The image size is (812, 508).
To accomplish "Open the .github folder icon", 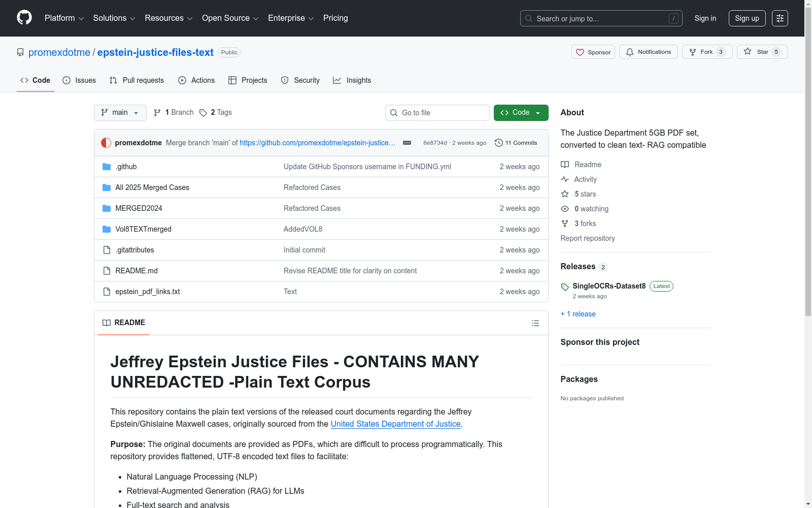I will (107, 167).
